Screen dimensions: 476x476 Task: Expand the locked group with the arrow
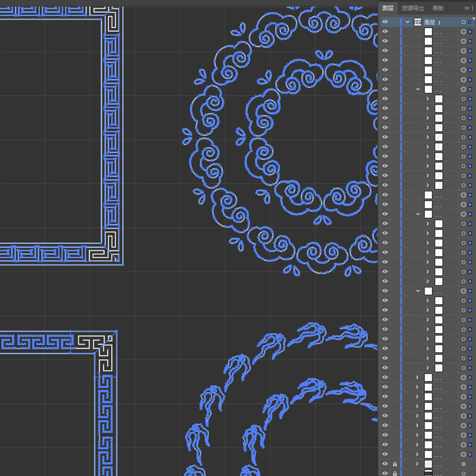click(417, 464)
